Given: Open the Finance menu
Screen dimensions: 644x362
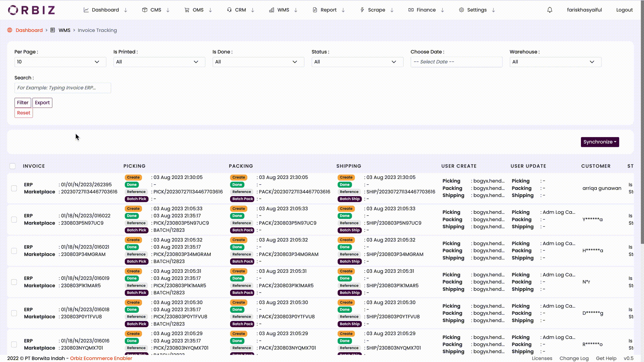Looking at the screenshot, I should (x=426, y=10).
